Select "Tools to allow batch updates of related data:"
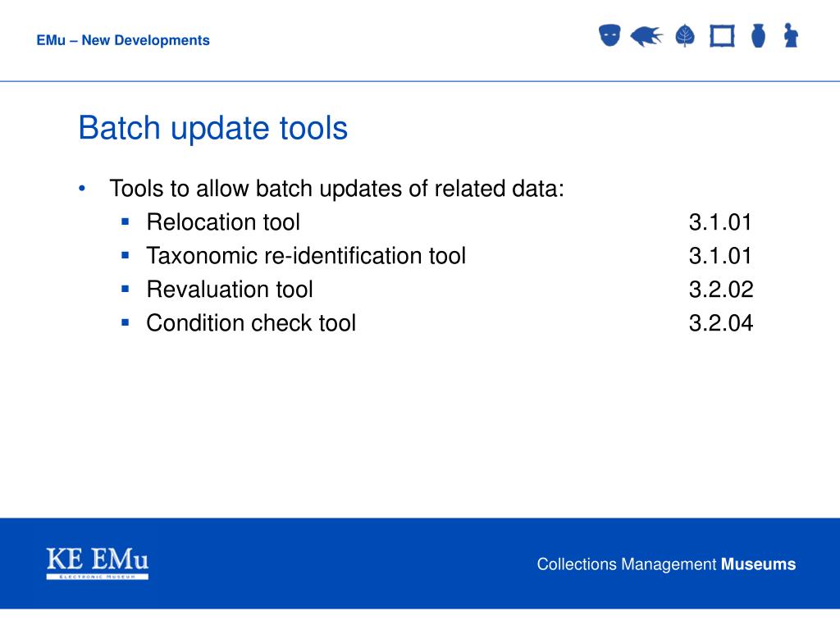 [x=337, y=189]
